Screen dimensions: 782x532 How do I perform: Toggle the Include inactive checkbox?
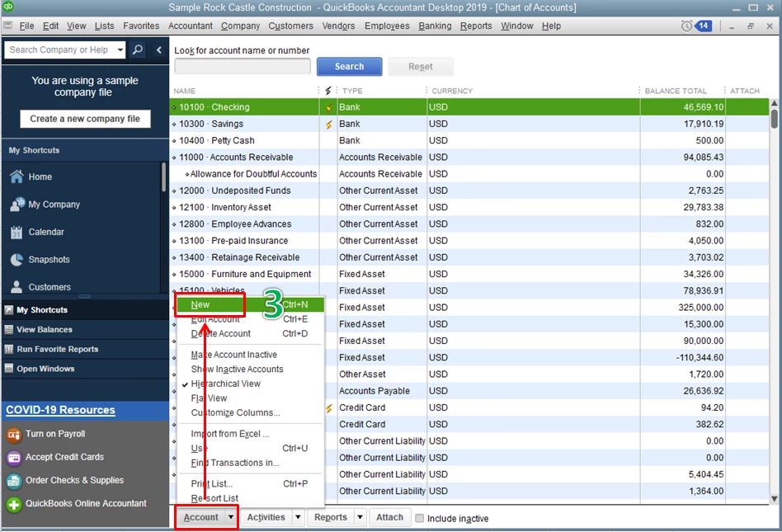[x=419, y=519]
